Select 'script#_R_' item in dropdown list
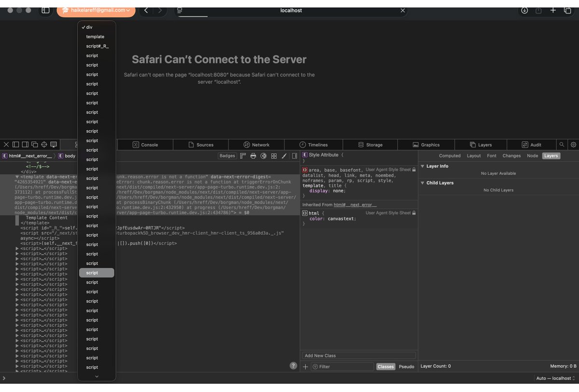This screenshot has width=579, height=392. (96, 46)
